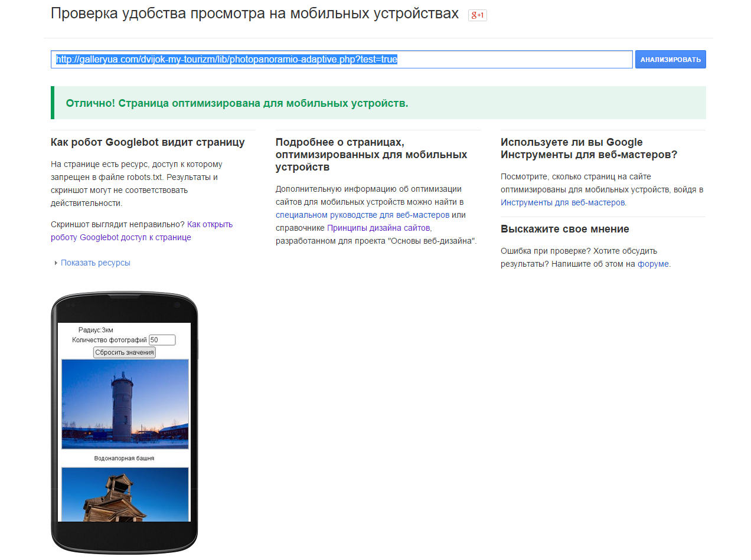Click the Google +1 button
This screenshot has height=560, width=751.
click(x=477, y=15)
